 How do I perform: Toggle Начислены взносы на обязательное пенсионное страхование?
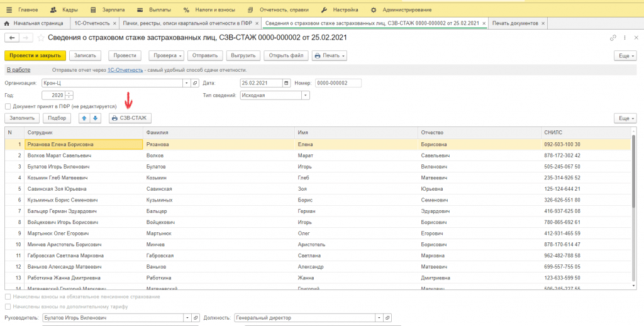click(8, 296)
